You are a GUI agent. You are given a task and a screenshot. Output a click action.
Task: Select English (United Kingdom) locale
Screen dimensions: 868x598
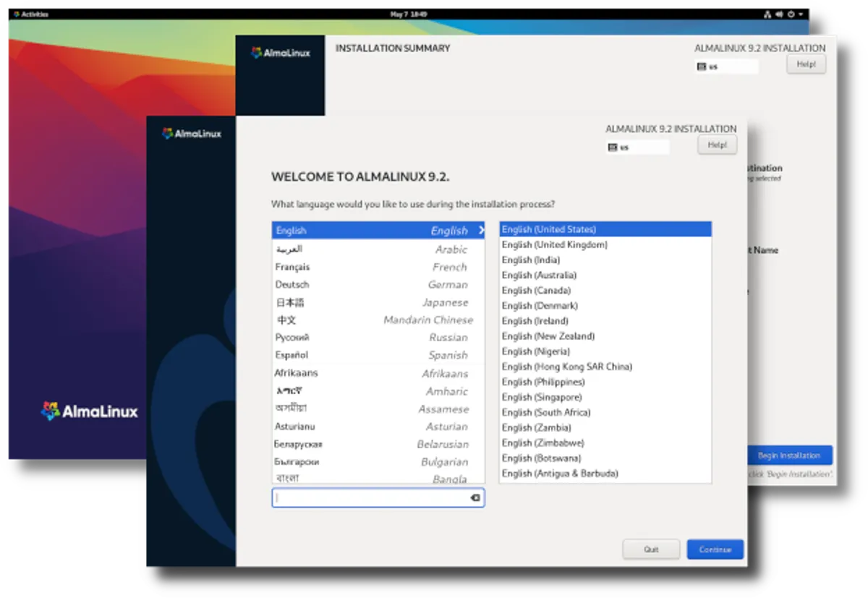[555, 244]
